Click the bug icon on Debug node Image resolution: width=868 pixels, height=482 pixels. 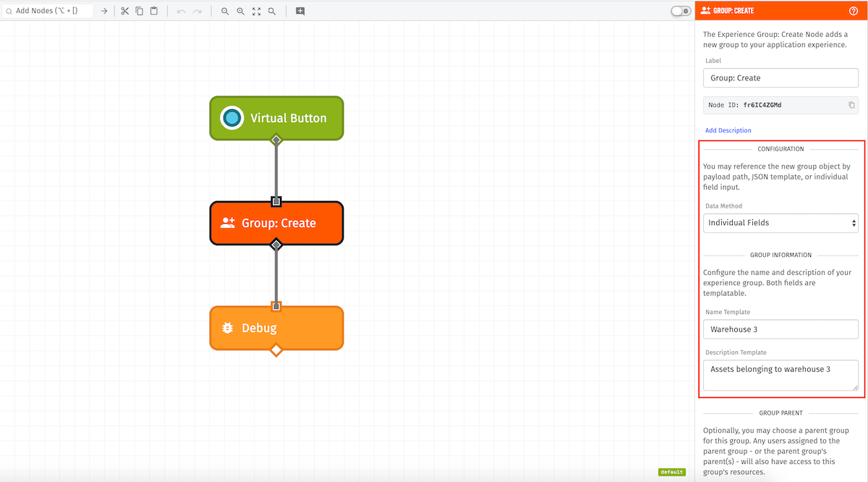[x=227, y=328]
